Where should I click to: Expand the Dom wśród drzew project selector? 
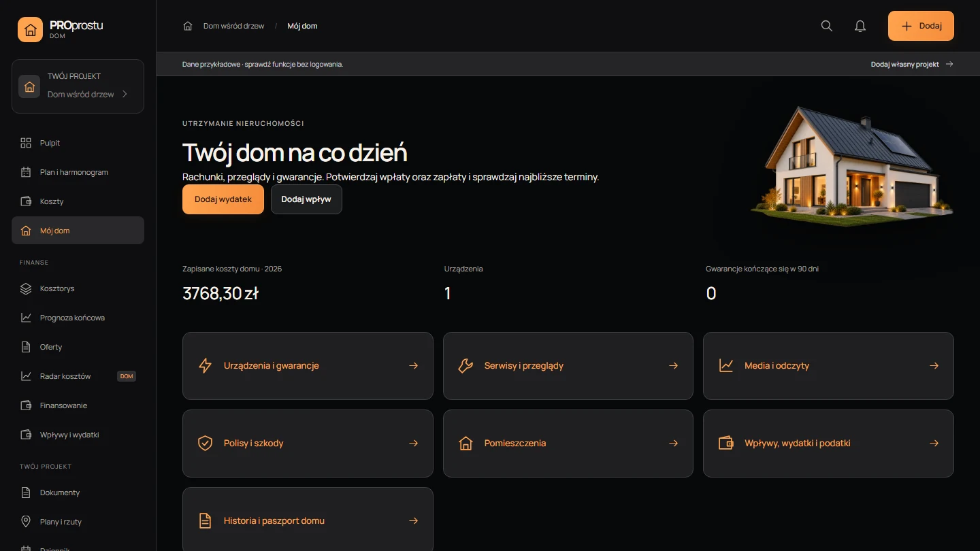pos(78,86)
